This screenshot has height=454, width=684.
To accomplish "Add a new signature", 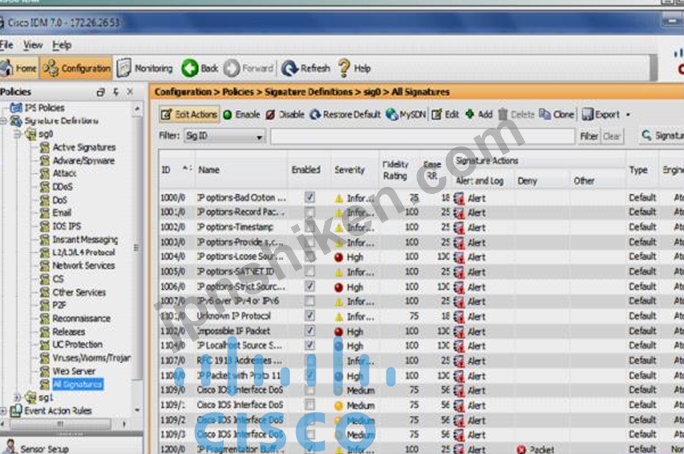I will click(479, 115).
